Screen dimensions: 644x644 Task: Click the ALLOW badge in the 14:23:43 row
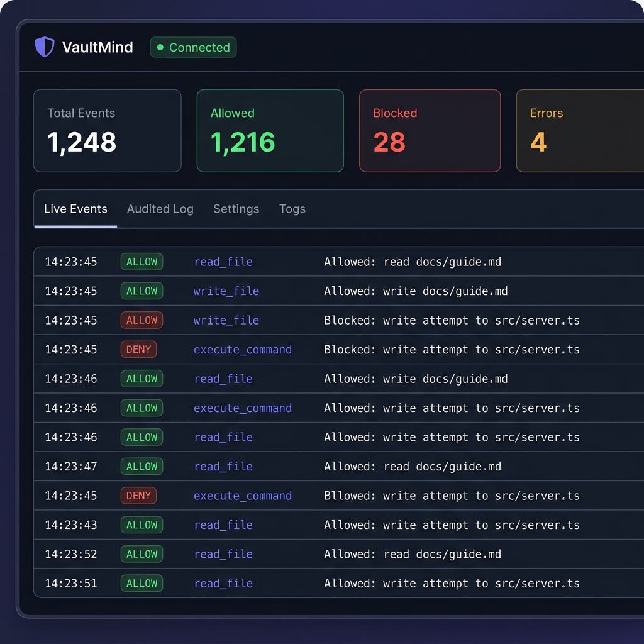pyautogui.click(x=142, y=525)
